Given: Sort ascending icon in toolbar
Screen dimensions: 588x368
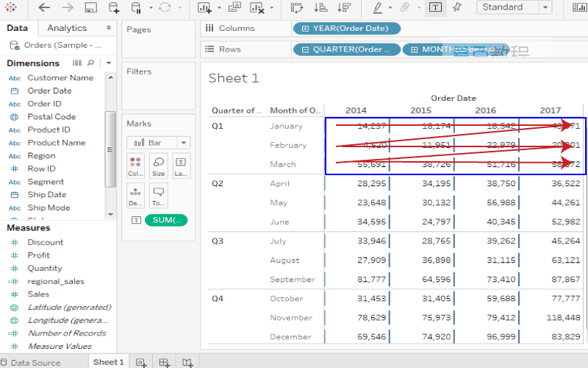Looking at the screenshot, I should point(320,7).
